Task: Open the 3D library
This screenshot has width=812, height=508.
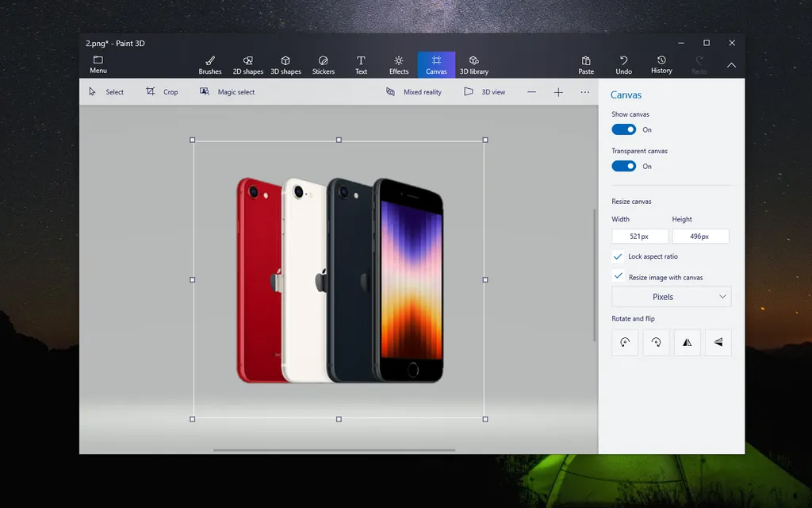Action: point(474,65)
